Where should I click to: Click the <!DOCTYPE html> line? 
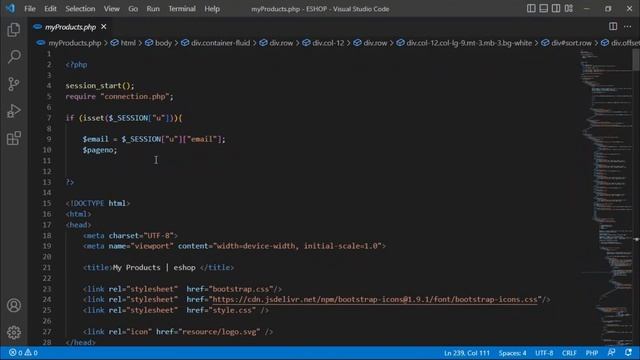(x=98, y=203)
